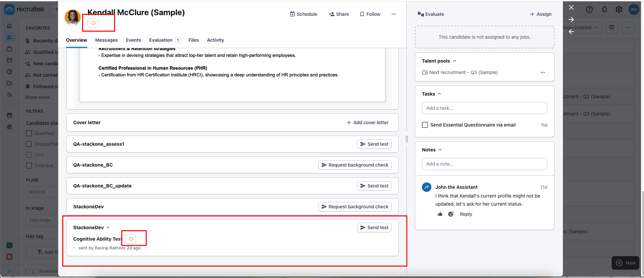This screenshot has width=644, height=278.
Task: Open the folder icon in sidebar
Action: tap(9, 83)
